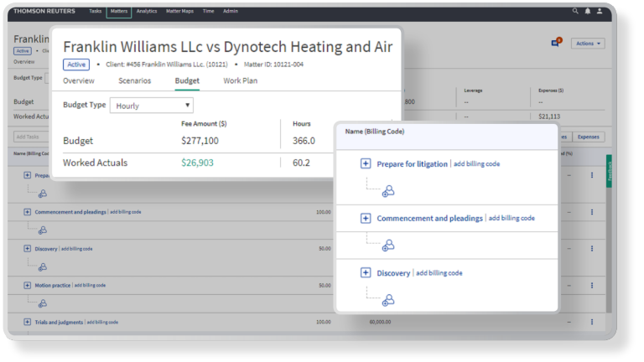644x362 pixels.
Task: Select the Scenarios tab
Action: click(x=134, y=81)
